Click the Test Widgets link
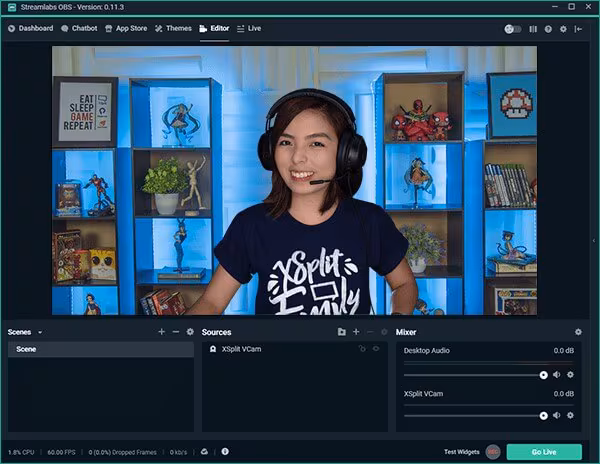Image resolution: width=600 pixels, height=464 pixels. pyautogui.click(x=461, y=452)
